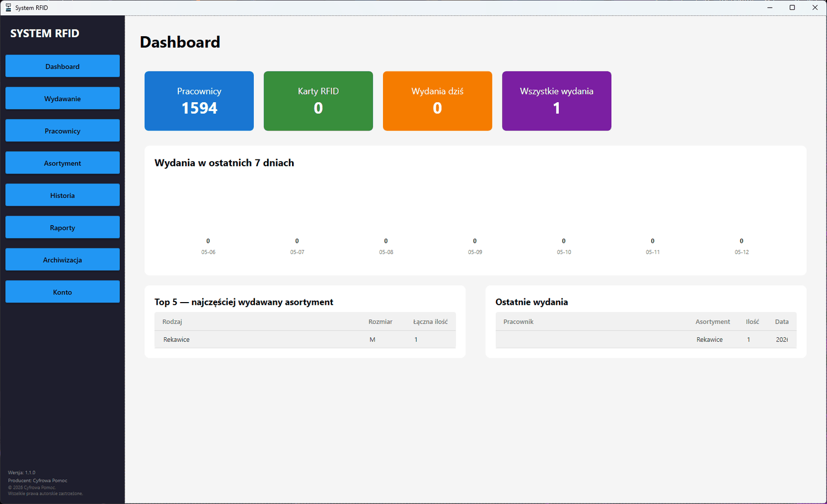Image resolution: width=827 pixels, height=504 pixels.
Task: Open the Pracownicy sidebar button
Action: (x=63, y=131)
